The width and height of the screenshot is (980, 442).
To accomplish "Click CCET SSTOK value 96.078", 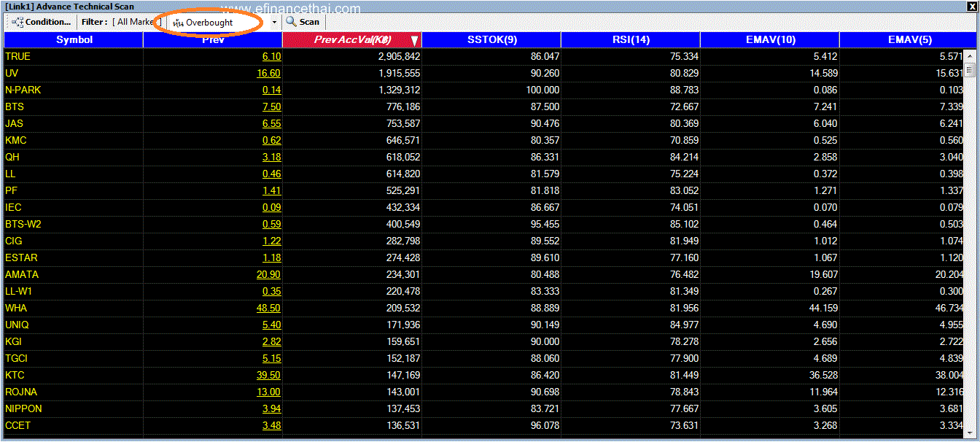I will click(x=545, y=425).
